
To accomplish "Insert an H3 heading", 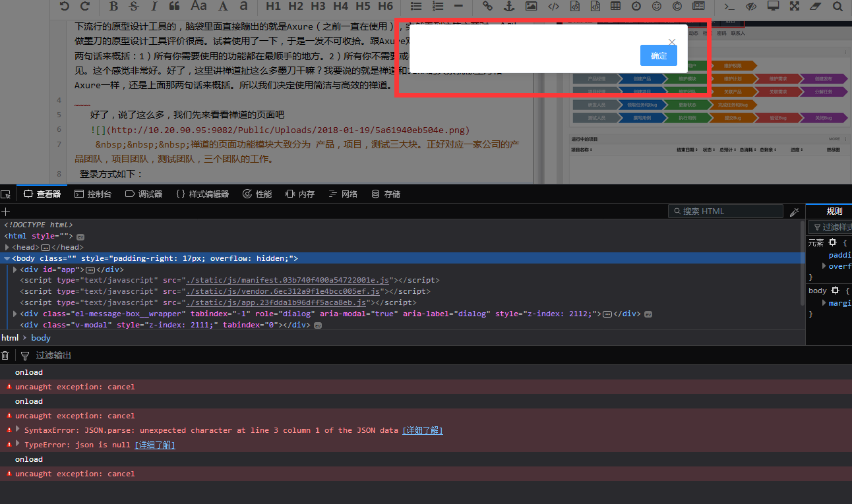I will (x=318, y=7).
